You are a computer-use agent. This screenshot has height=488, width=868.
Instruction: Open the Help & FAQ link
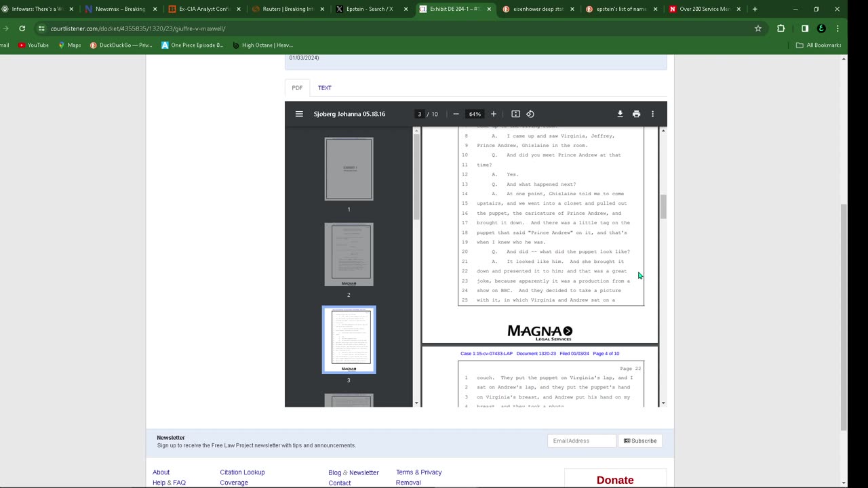pos(169,483)
